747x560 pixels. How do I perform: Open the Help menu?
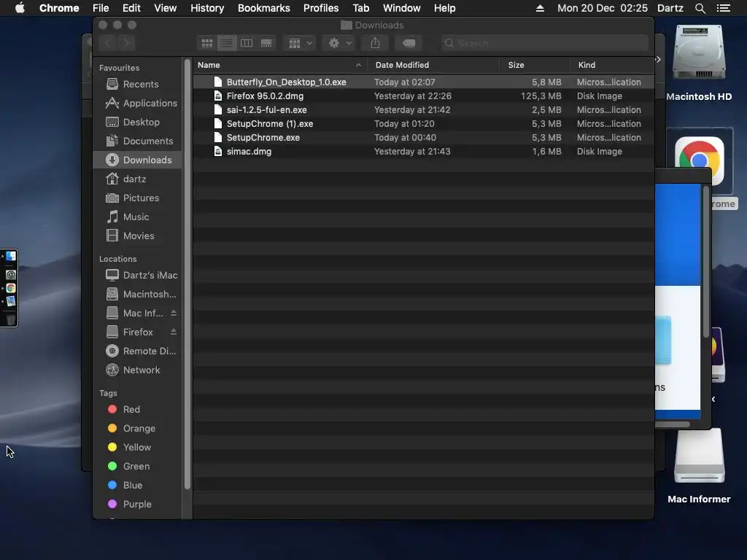coord(444,8)
